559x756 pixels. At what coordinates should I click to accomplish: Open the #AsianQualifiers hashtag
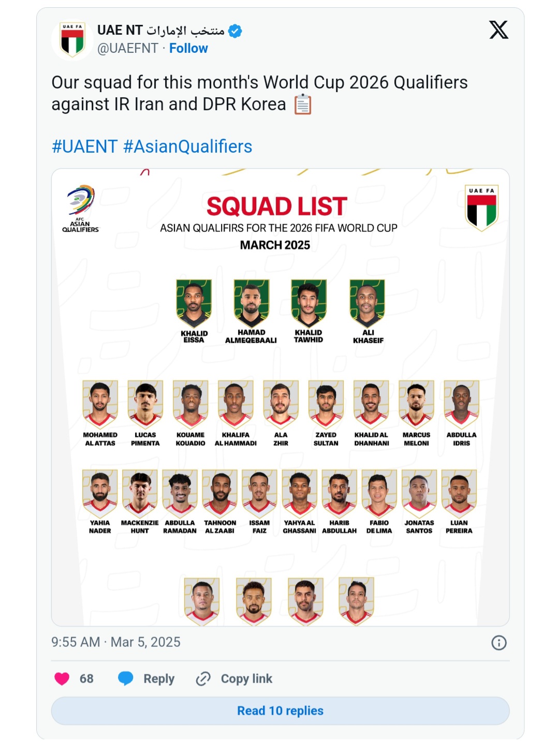tap(188, 146)
